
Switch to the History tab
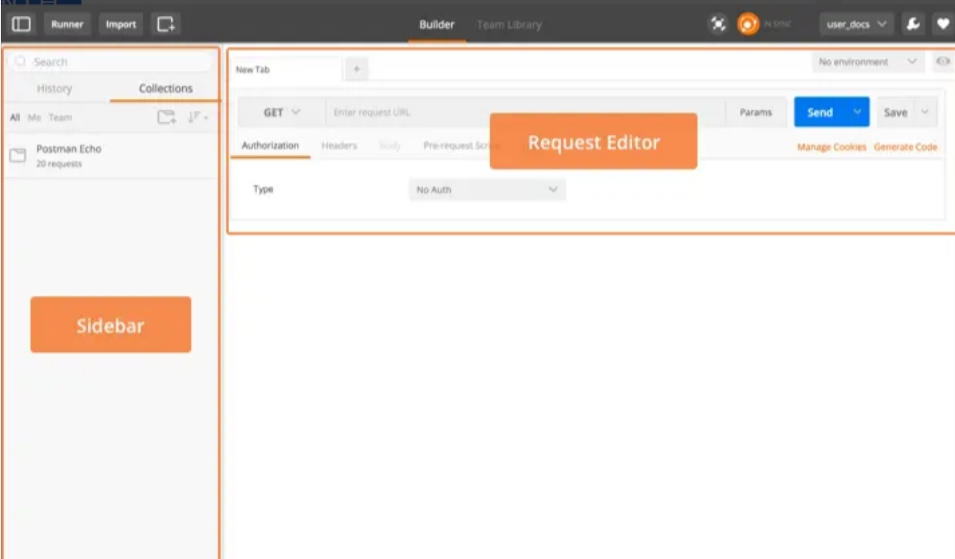[54, 89]
